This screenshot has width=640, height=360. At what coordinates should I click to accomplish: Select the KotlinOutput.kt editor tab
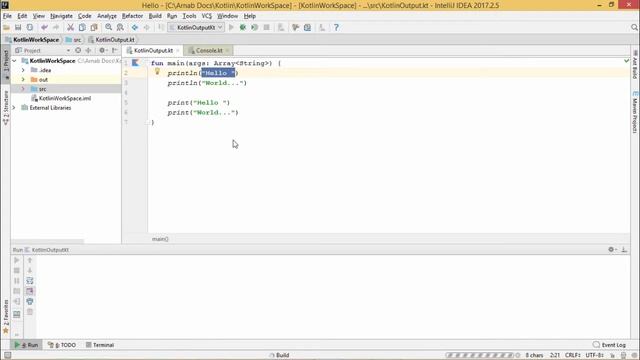click(x=153, y=51)
